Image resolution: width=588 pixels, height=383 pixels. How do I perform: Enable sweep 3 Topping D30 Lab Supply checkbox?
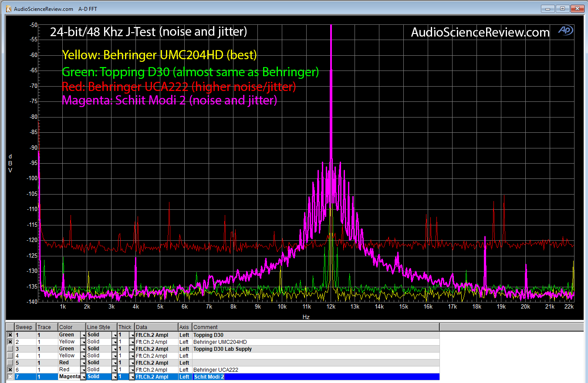pos(10,349)
